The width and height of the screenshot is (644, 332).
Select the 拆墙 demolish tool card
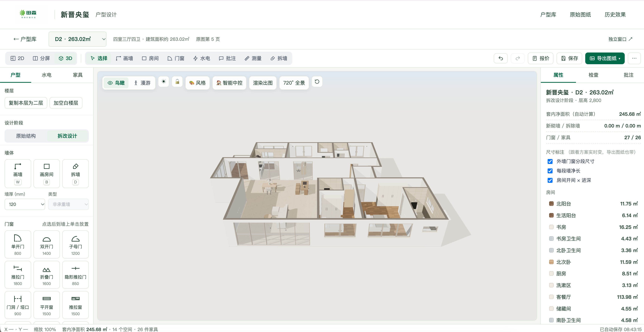coord(76,174)
